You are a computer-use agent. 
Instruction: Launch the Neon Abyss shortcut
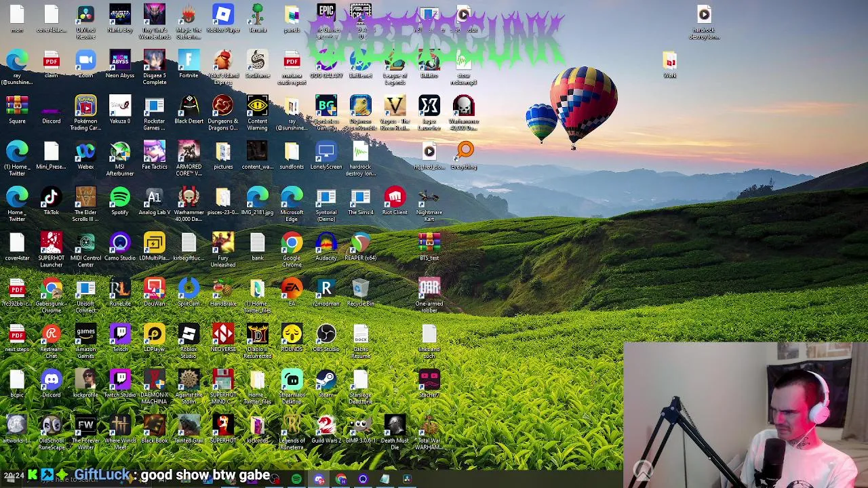point(120,65)
